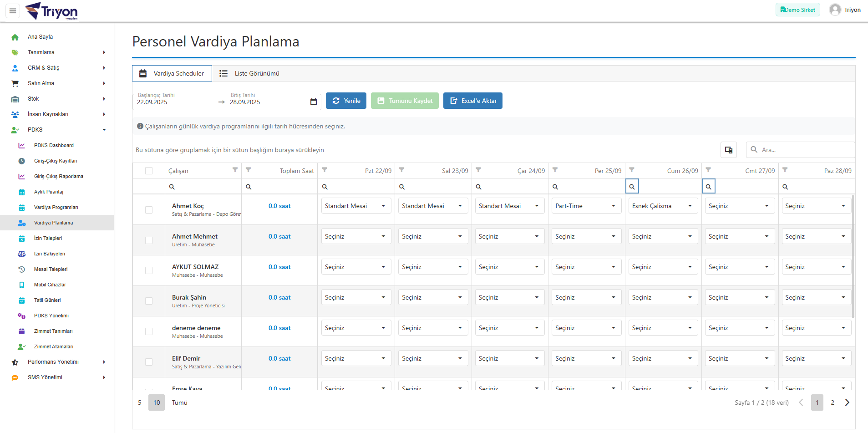The width and height of the screenshot is (868, 433).
Task: Go to next page arrow
Action: (847, 402)
